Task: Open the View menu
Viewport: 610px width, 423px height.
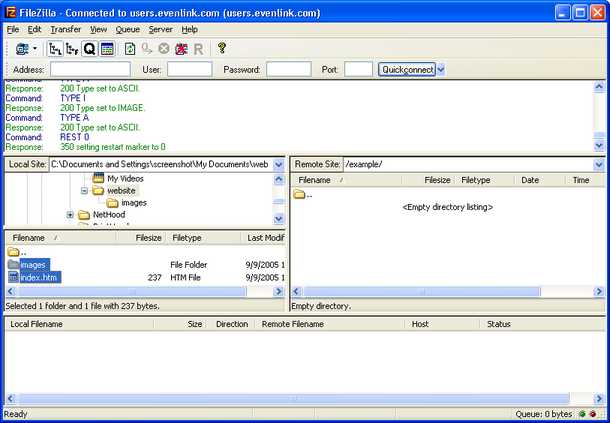Action: pos(98,30)
